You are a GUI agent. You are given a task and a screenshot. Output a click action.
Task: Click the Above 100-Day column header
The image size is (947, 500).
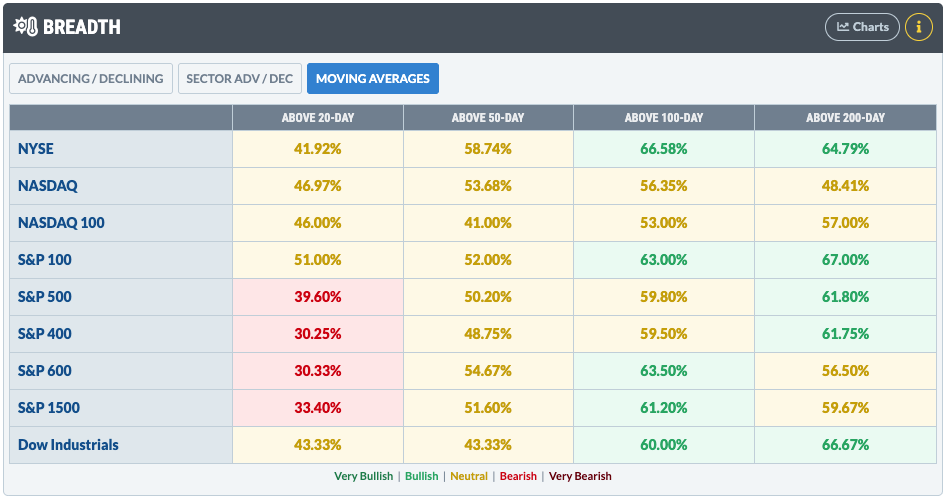[664, 118]
